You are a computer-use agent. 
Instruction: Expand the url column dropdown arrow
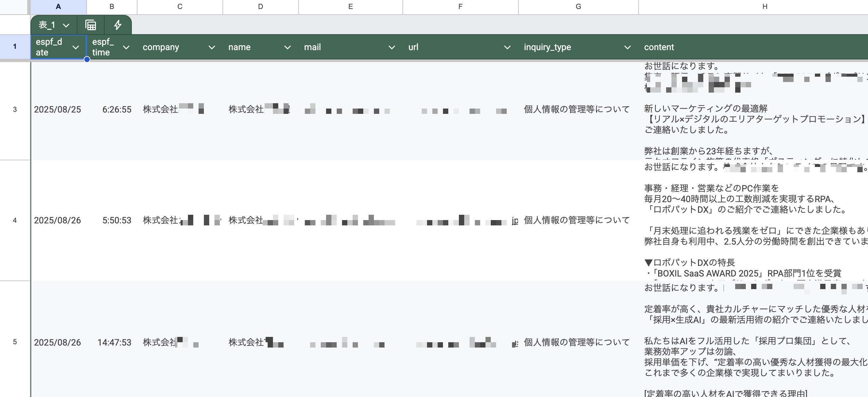click(507, 47)
